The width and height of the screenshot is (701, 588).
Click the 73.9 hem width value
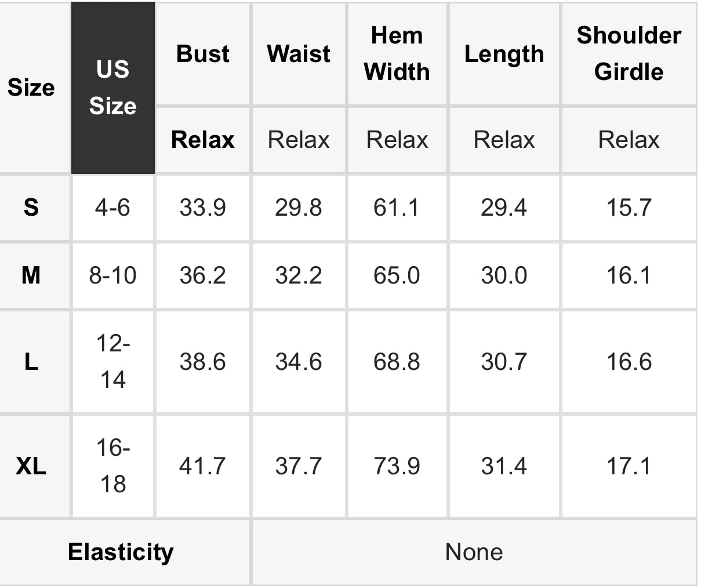point(397,466)
